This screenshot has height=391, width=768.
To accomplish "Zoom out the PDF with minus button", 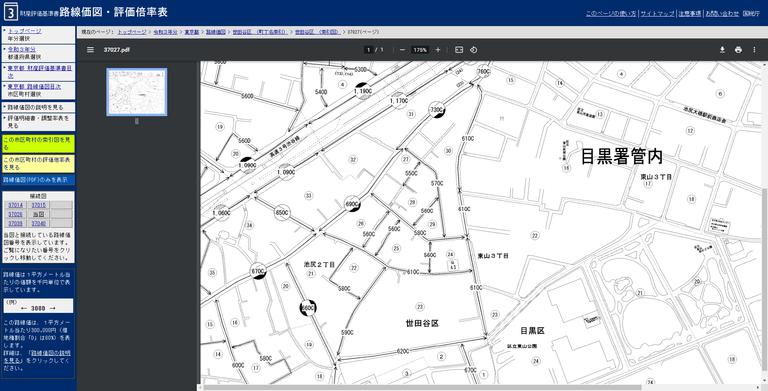I will [402, 49].
